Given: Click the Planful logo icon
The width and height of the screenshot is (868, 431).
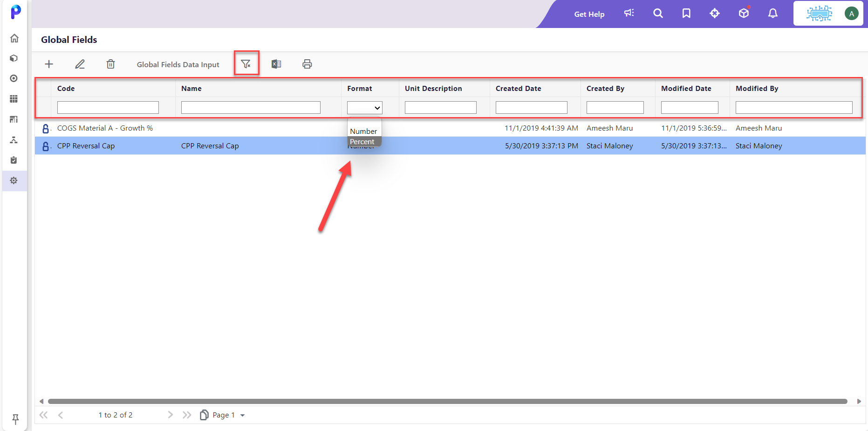Looking at the screenshot, I should [x=16, y=12].
